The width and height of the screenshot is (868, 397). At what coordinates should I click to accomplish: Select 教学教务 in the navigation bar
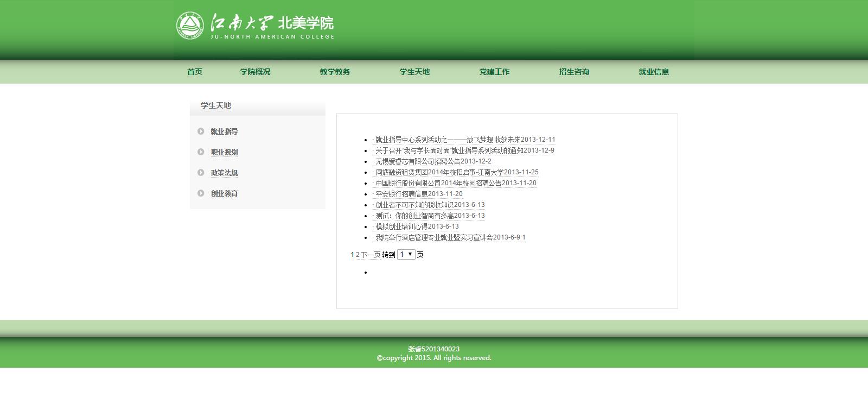[335, 72]
